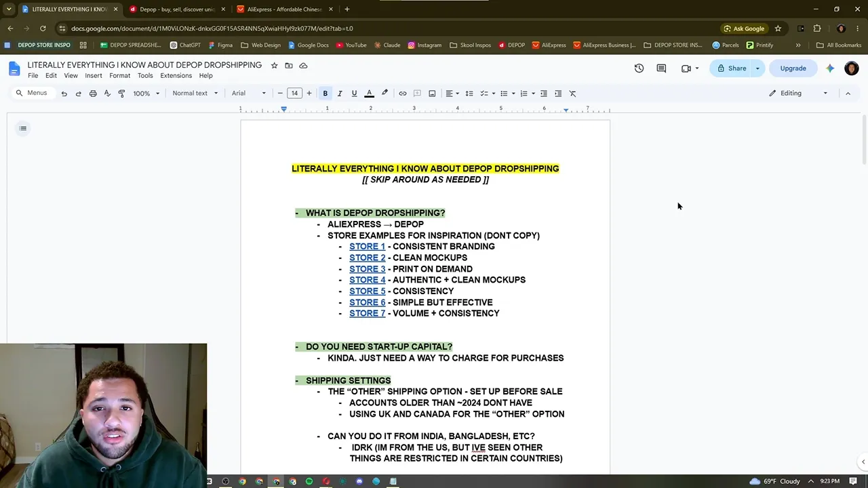Undo the last edit in the toolbar
The width and height of the screenshot is (868, 488).
64,94
